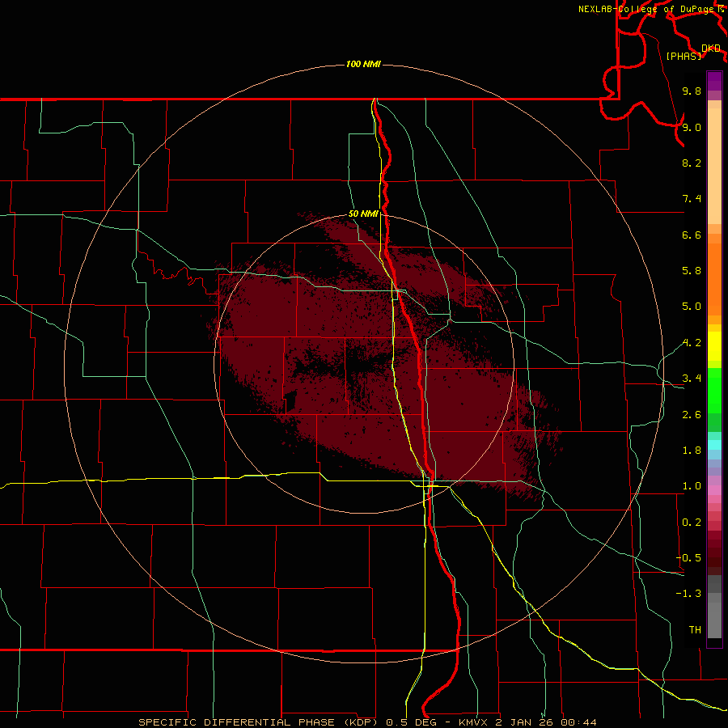Screen dimensions: 728x728
Task: Click the 100 NMI range ring label
Action: coord(363,64)
